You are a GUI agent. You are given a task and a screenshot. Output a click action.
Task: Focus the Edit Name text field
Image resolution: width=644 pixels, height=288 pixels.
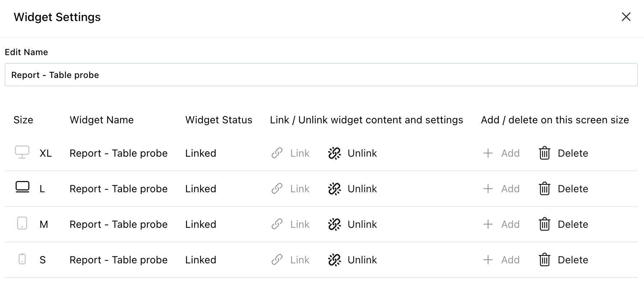click(321, 75)
